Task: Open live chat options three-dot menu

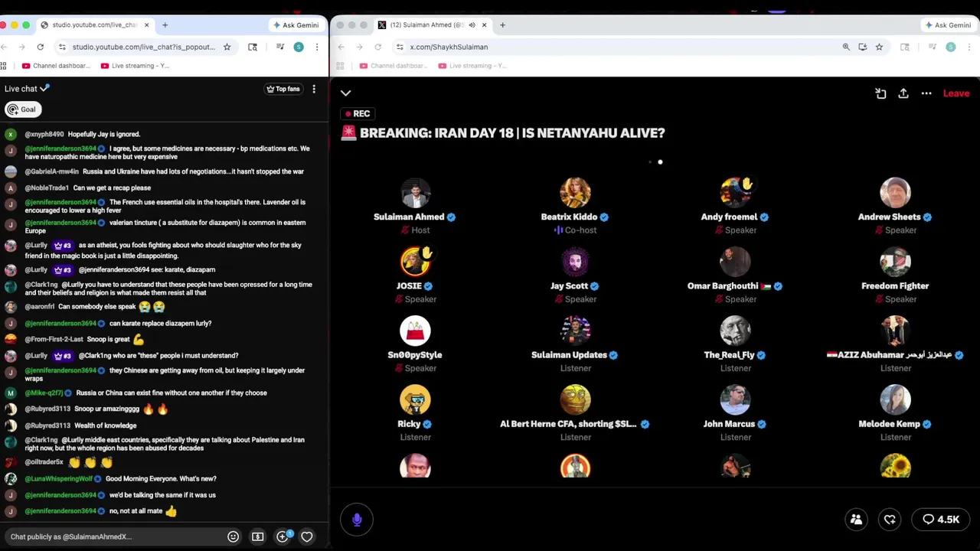Action: pos(314,89)
